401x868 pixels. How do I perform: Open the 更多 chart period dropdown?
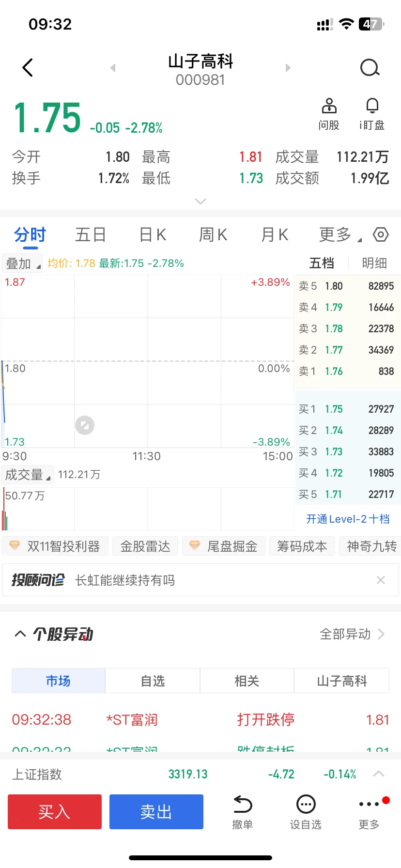340,235
